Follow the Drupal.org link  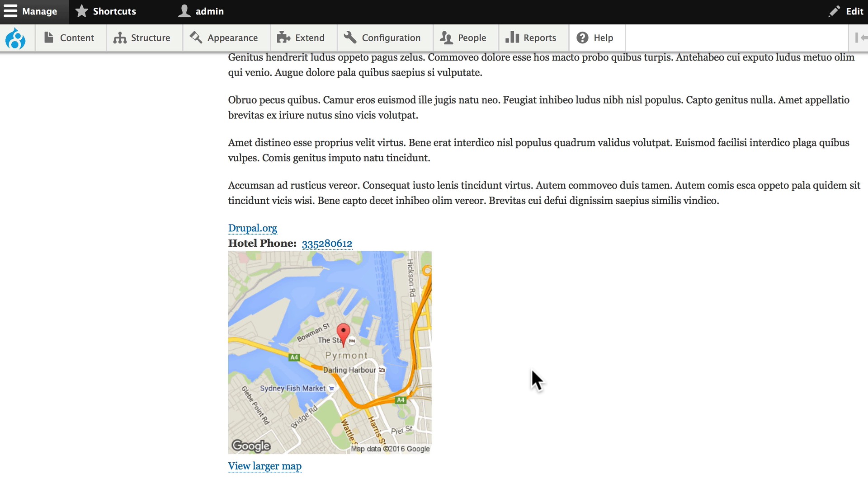click(x=253, y=228)
